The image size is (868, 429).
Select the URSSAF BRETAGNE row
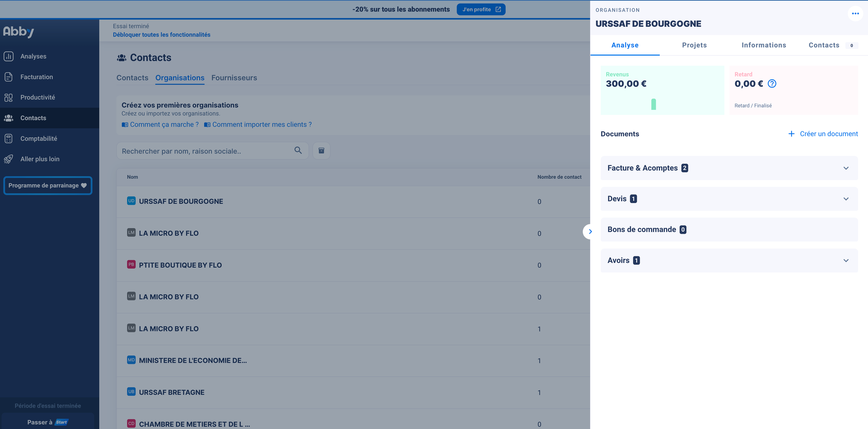pyautogui.click(x=353, y=392)
